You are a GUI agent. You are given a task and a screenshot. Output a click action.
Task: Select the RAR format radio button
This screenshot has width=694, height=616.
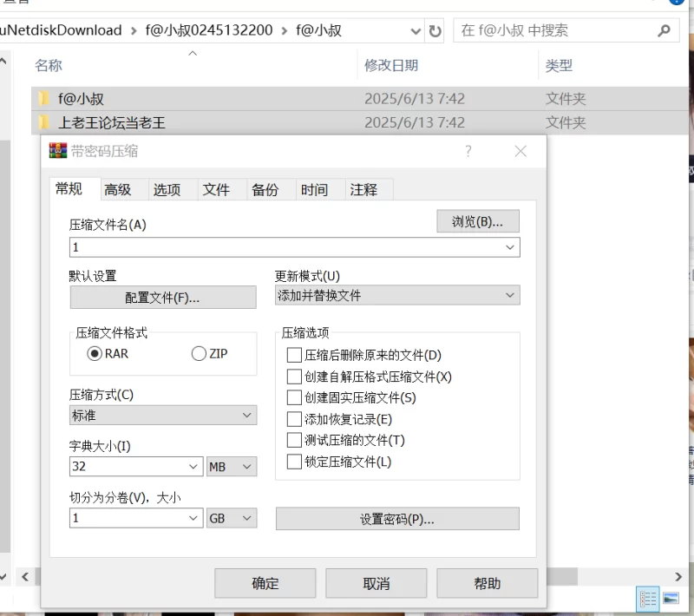(x=95, y=354)
